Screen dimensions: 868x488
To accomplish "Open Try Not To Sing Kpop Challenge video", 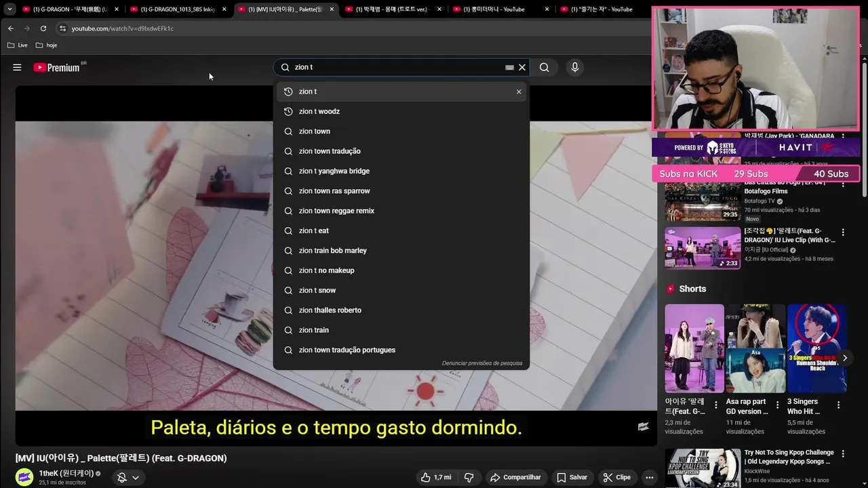I will [x=703, y=468].
